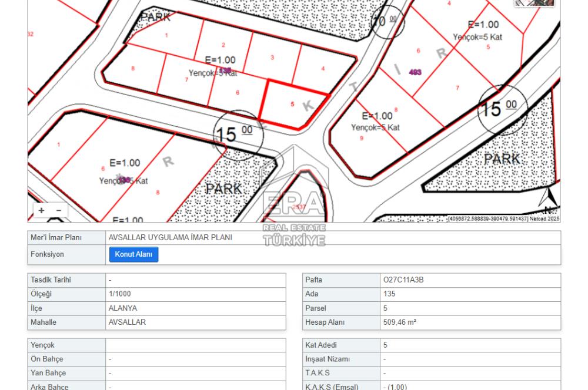This screenshot has height=390, width=588.
Task: Click the Pafta value O27C11A3B
Action: click(403, 280)
